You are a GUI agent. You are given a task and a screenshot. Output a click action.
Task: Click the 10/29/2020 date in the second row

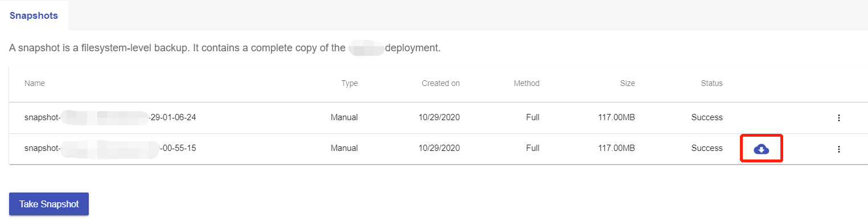click(439, 149)
